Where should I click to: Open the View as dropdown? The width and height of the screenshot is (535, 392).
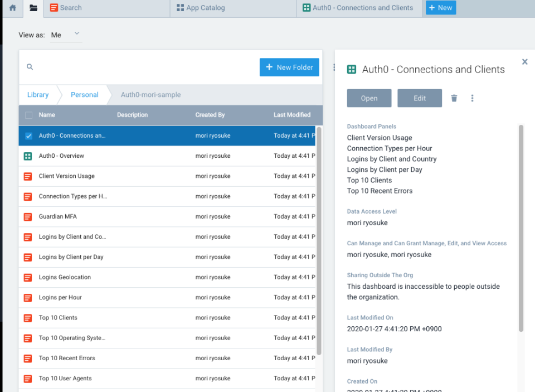(66, 35)
